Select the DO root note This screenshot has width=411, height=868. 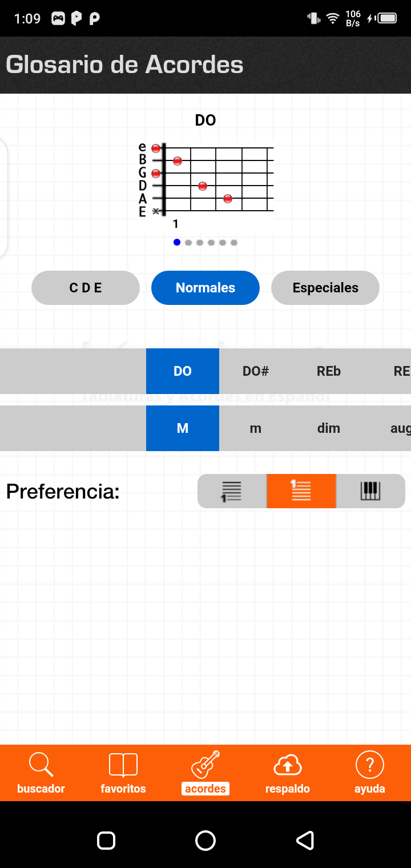[183, 371]
